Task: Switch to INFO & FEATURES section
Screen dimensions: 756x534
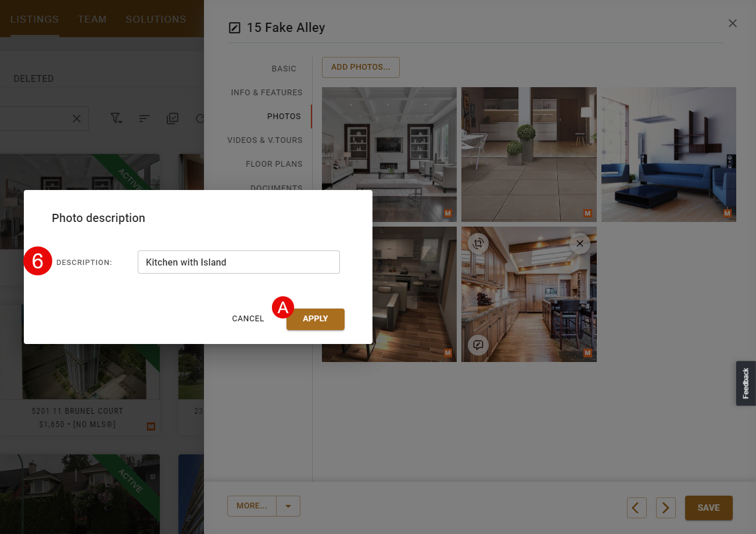Action: tap(267, 92)
